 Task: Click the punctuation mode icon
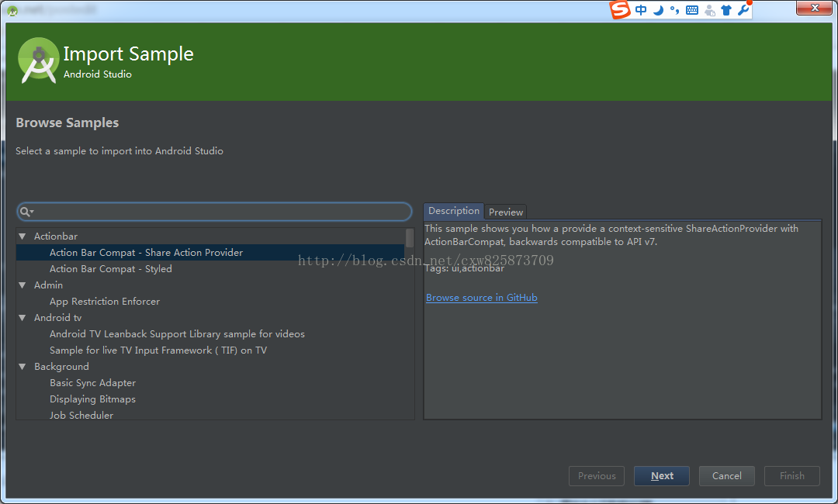(675, 10)
